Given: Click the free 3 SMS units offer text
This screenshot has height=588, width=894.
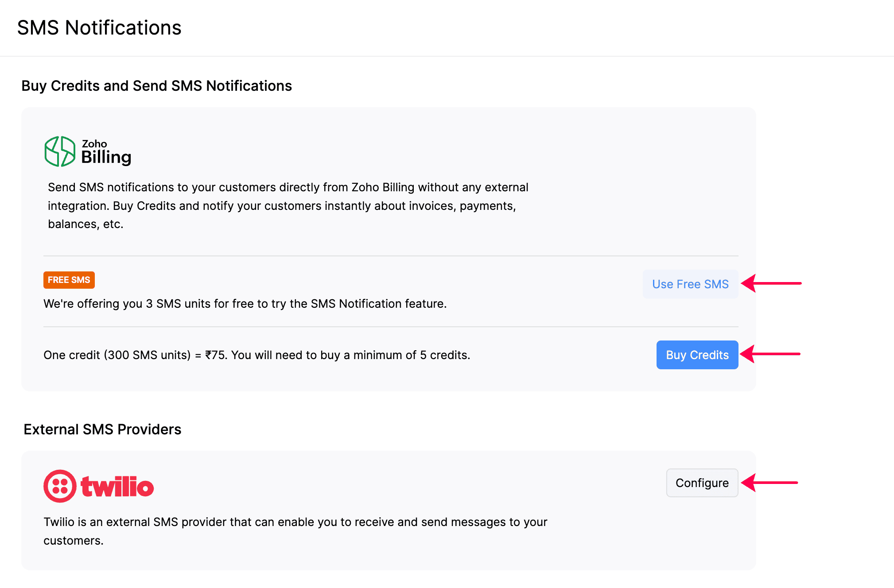Looking at the screenshot, I should coord(245,304).
